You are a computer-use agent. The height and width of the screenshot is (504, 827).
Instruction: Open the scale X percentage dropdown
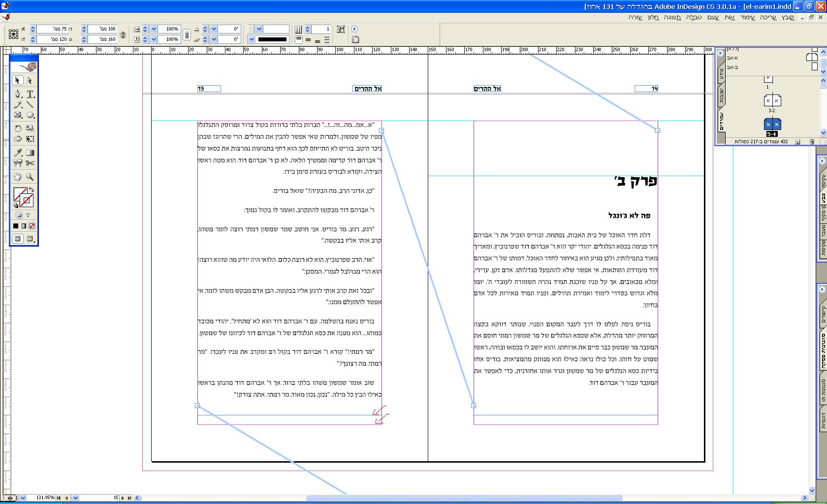pyautogui.click(x=154, y=29)
